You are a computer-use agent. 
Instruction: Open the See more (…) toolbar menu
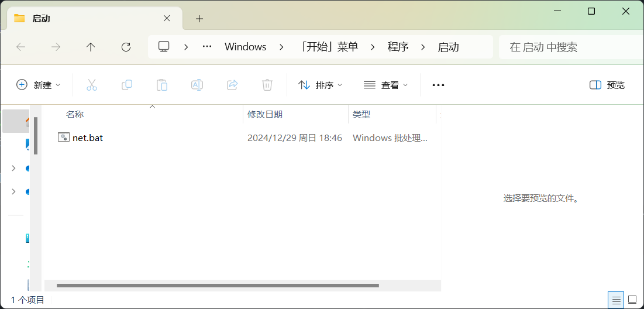(438, 85)
